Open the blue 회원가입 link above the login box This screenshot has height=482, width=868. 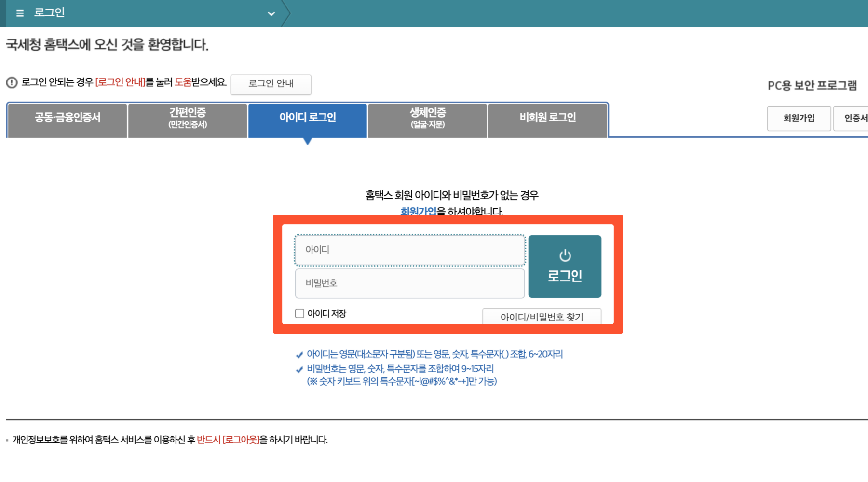(418, 211)
